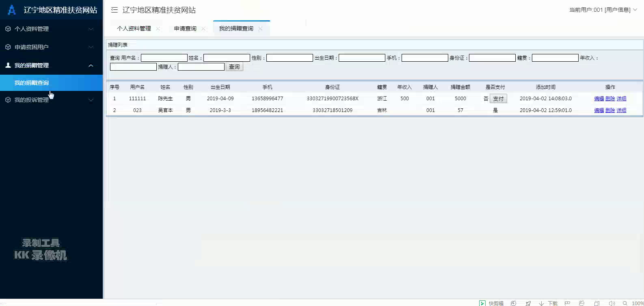Focus the 捐赠人 search input field
The height and width of the screenshot is (306, 644).
pos(201,67)
